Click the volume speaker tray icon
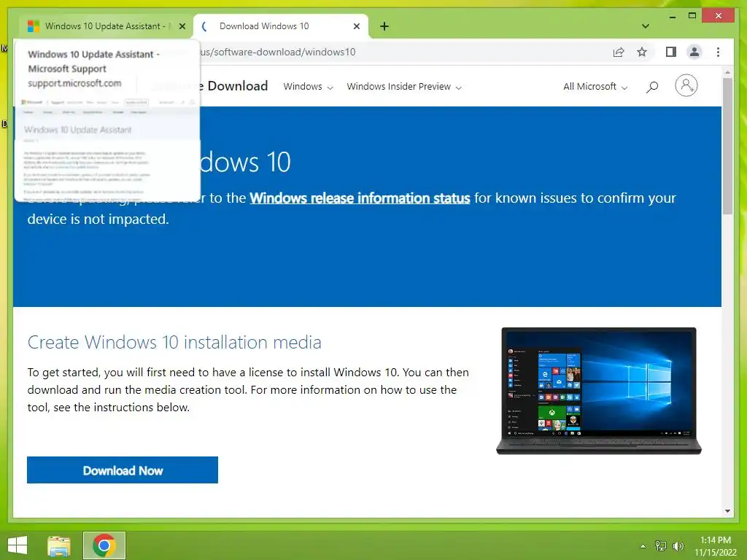 pos(678,546)
